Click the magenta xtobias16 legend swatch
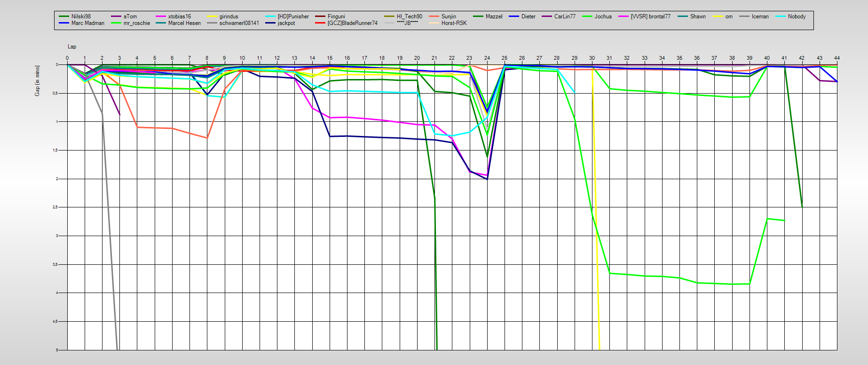Viewport: 868px width, 365px height. pyautogui.click(x=162, y=16)
